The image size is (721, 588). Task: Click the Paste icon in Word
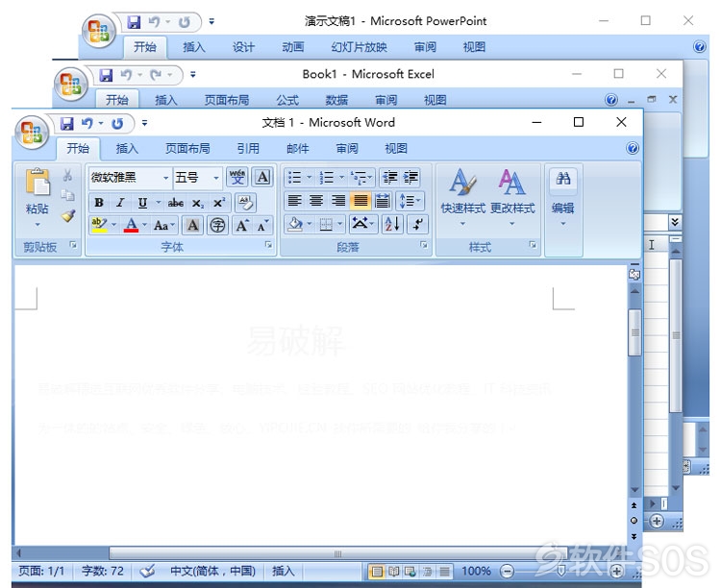[37, 182]
